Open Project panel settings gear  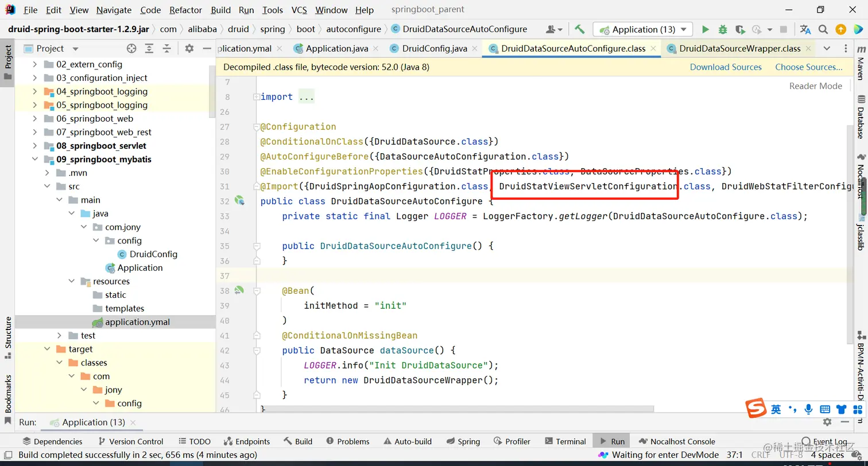tap(189, 48)
